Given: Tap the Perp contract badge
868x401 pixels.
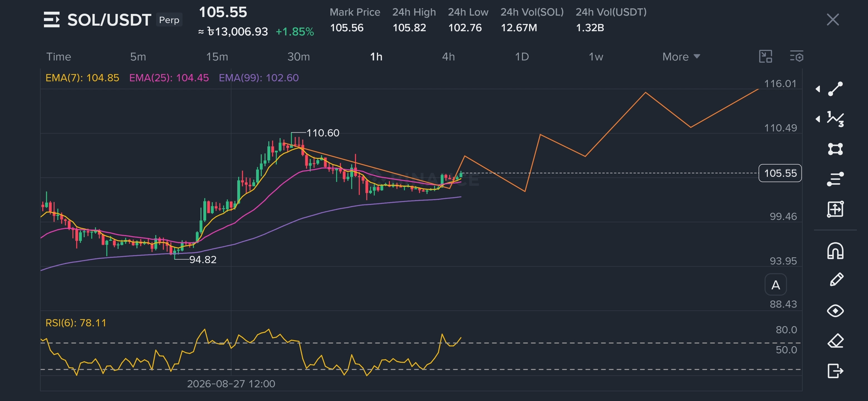Looking at the screenshot, I should point(169,20).
